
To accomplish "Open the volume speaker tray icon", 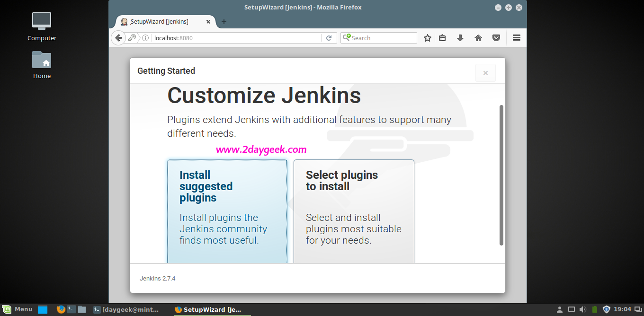I will tap(583, 310).
